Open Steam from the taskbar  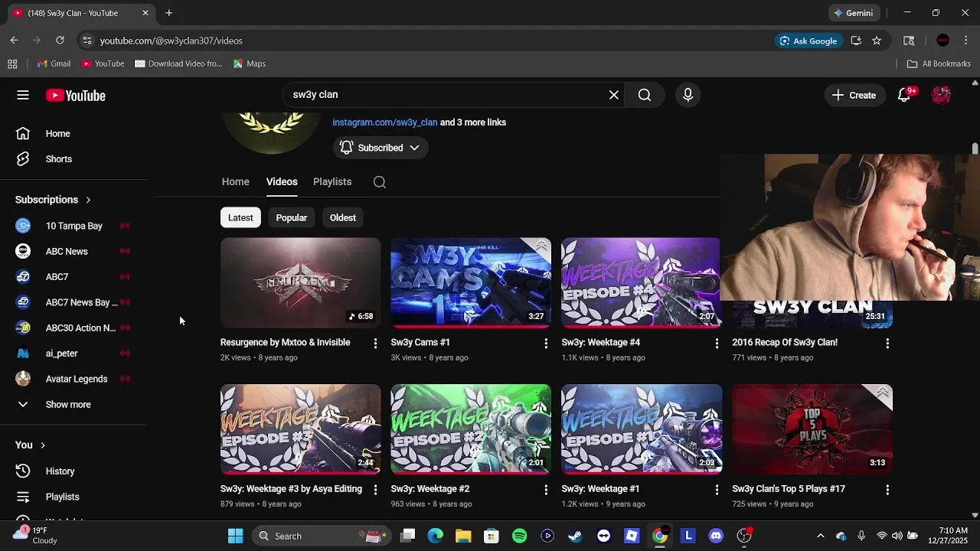[x=575, y=536]
